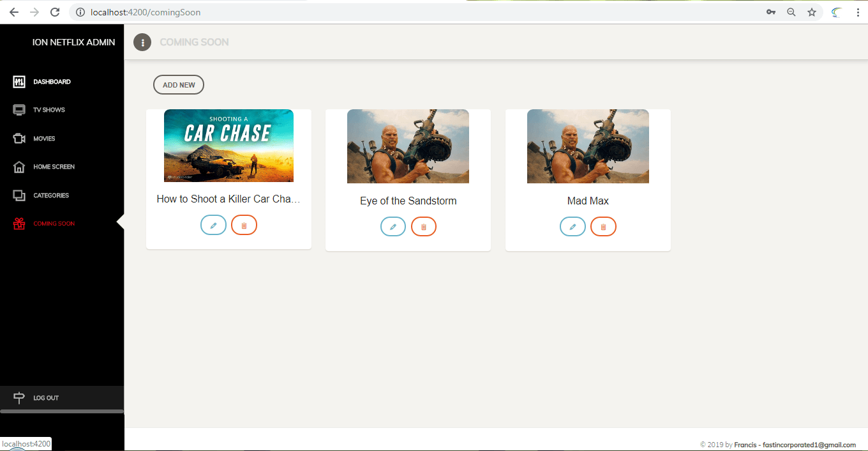
Task: Open the Chrome three-dot menu
Action: click(858, 11)
